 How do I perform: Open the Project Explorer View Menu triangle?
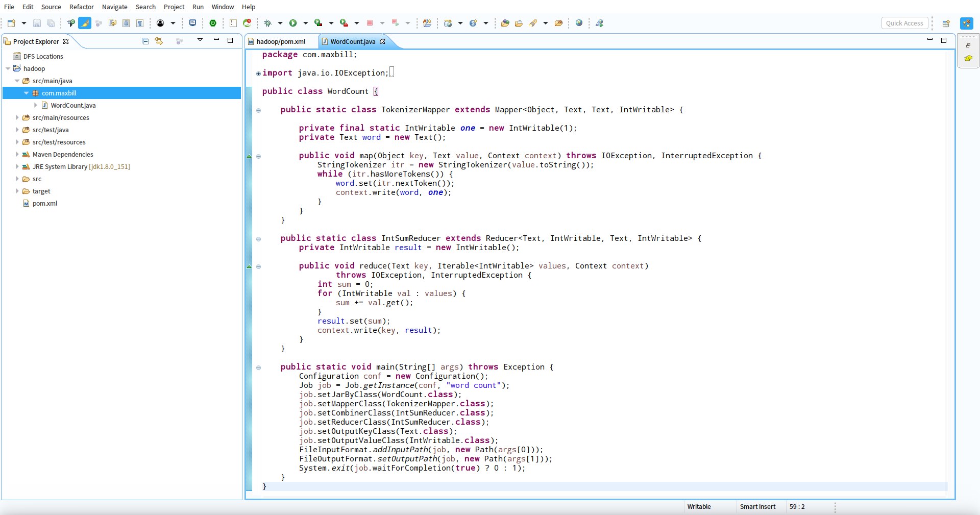point(200,40)
